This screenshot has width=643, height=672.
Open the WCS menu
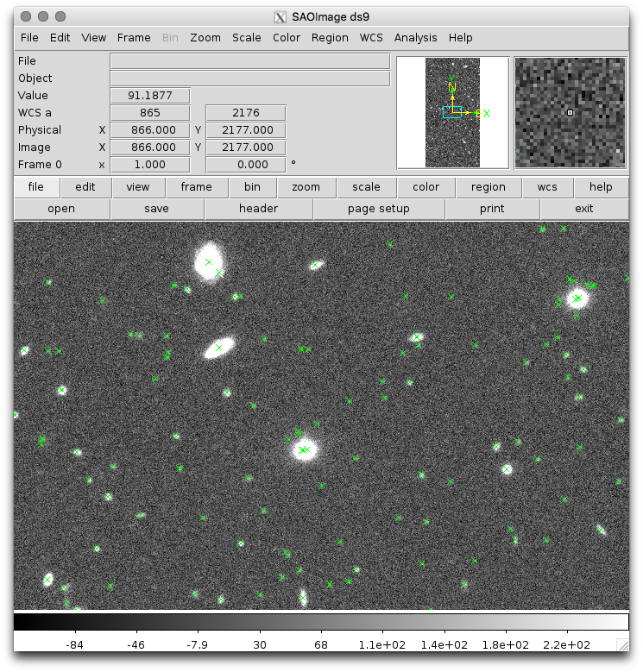click(x=371, y=38)
